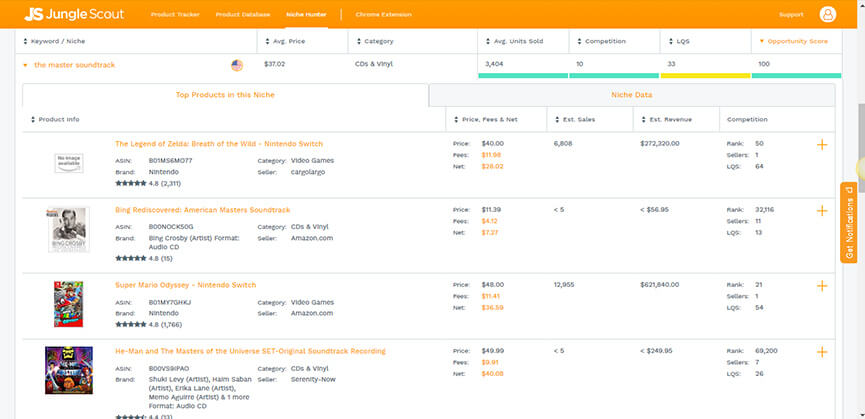Click the $621,840.00 revenue value

pyautogui.click(x=660, y=285)
